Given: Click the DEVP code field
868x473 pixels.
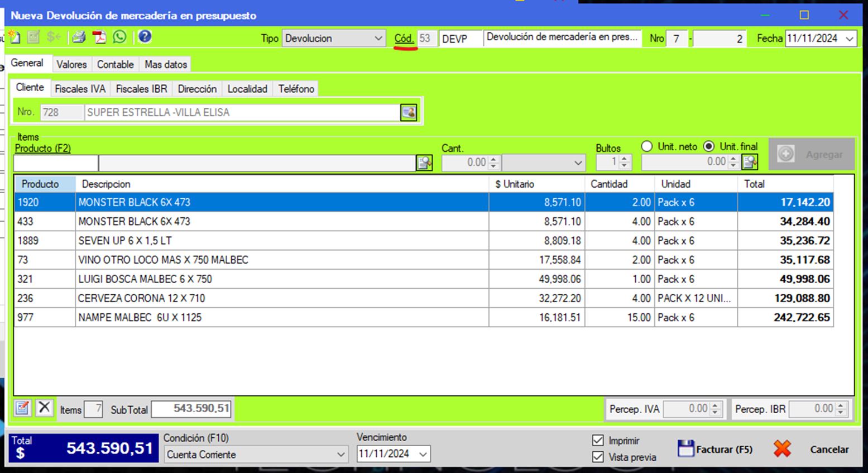Looking at the screenshot, I should [461, 39].
